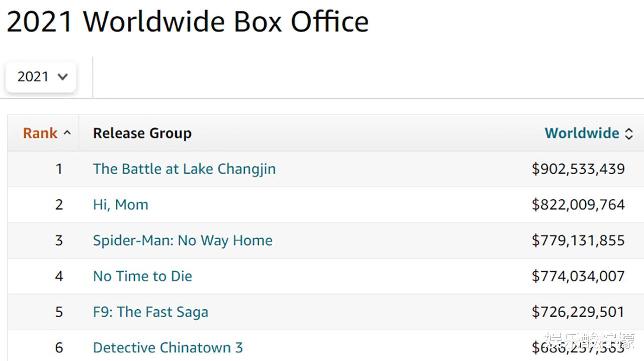The width and height of the screenshot is (644, 361).
Task: Open F9: The Fast Saga link
Action: click(x=150, y=312)
